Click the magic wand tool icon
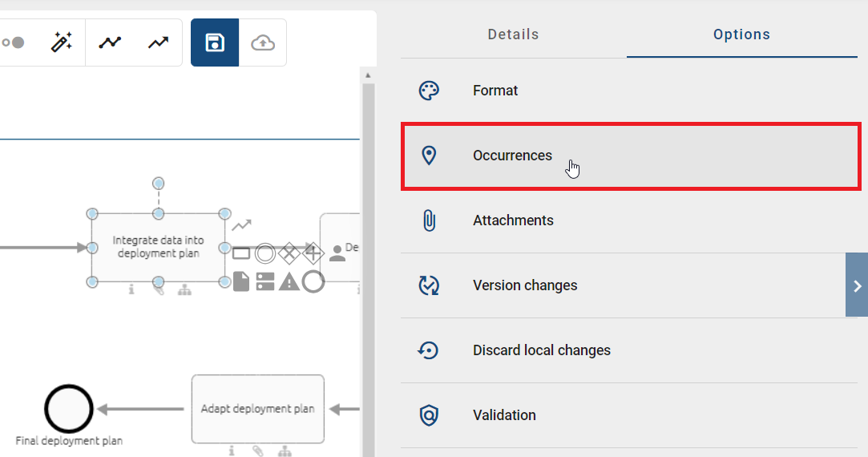This screenshot has height=457, width=868. (62, 42)
